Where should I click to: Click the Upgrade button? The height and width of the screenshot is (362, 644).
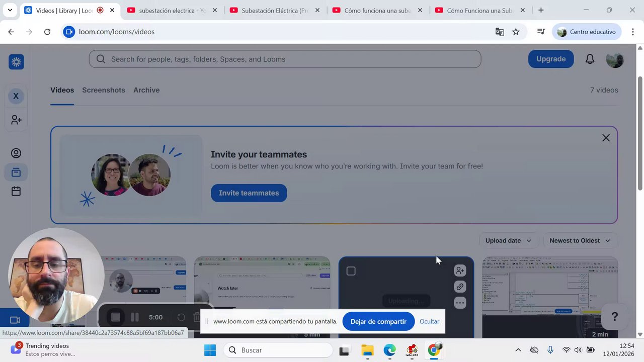[x=551, y=59]
